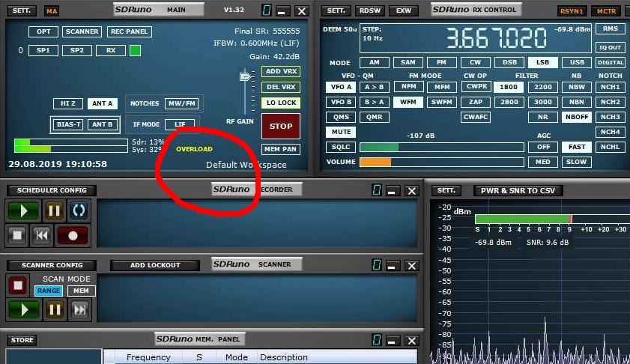Click IQ OUT button
The width and height of the screenshot is (630, 364).
[x=611, y=47]
